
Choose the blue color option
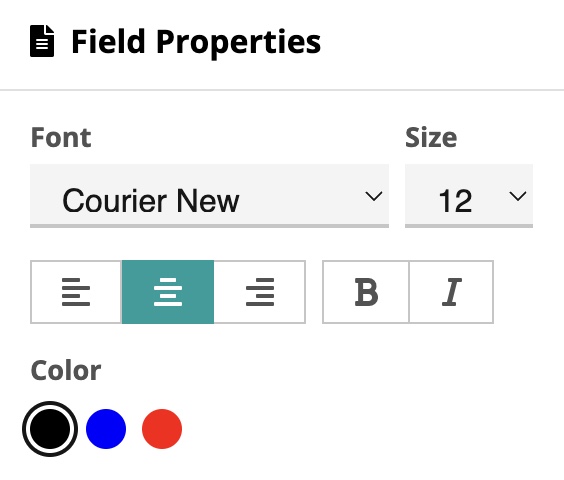point(106,429)
